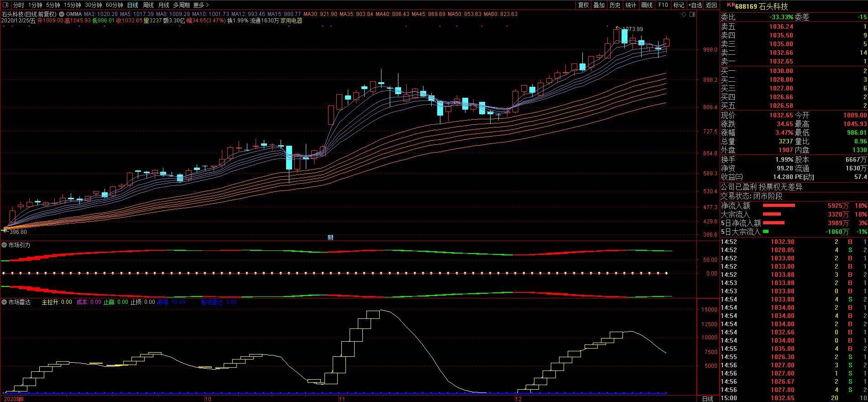The image size is (868, 402).
Task: Expand the GMMA indicator dropdown arrow
Action: click(x=62, y=14)
